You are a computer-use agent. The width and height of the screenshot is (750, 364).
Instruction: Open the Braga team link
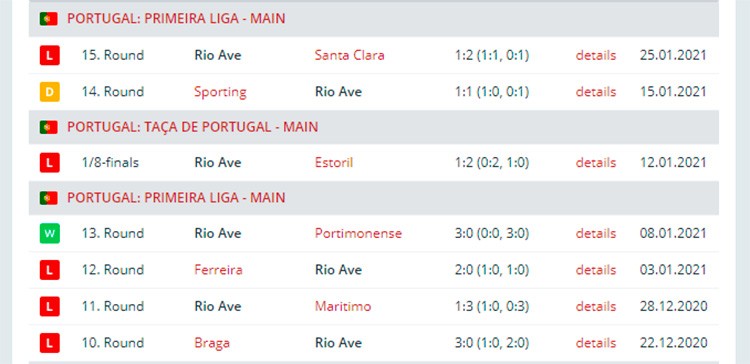click(x=212, y=343)
